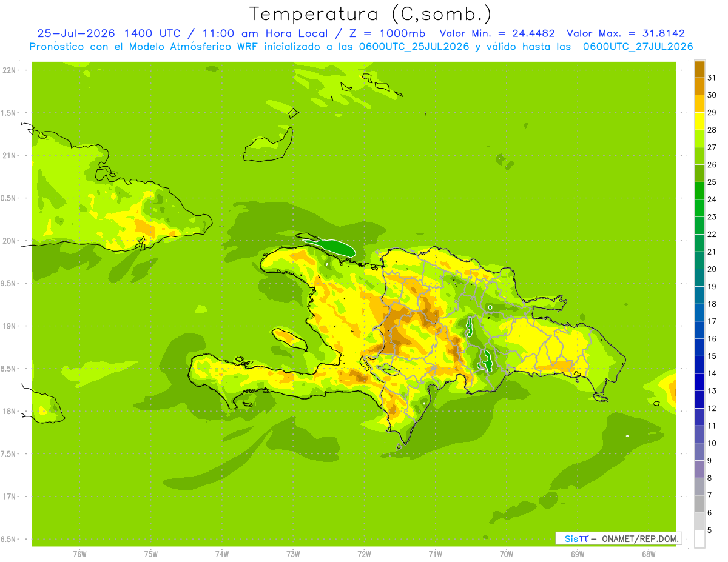Viewport: 728px width, 562px height.
Task: Click the 70W longitude label
Action: [507, 554]
